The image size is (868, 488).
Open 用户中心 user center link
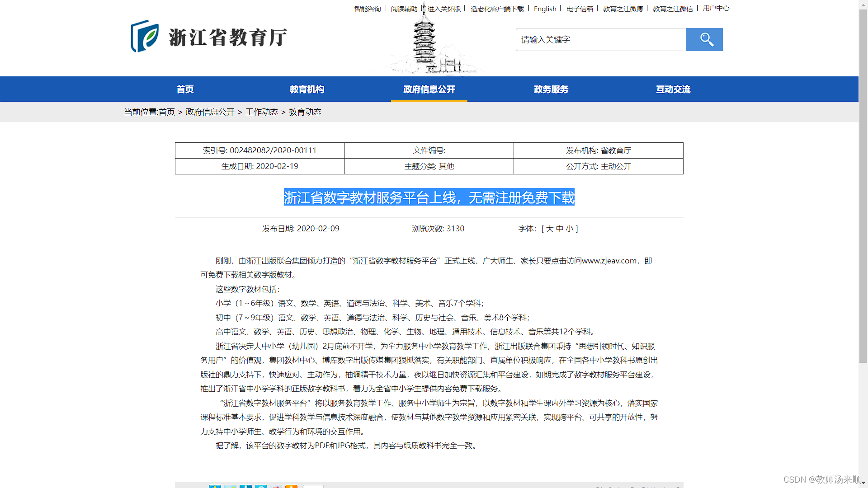716,8
